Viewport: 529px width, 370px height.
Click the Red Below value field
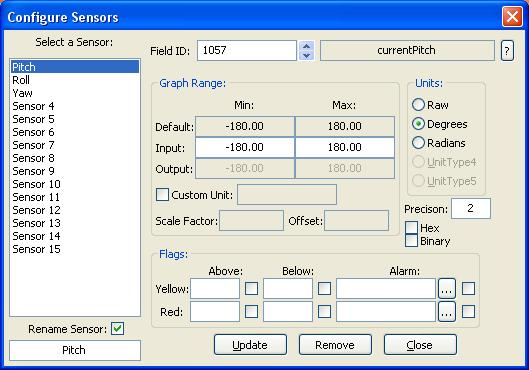[288, 311]
